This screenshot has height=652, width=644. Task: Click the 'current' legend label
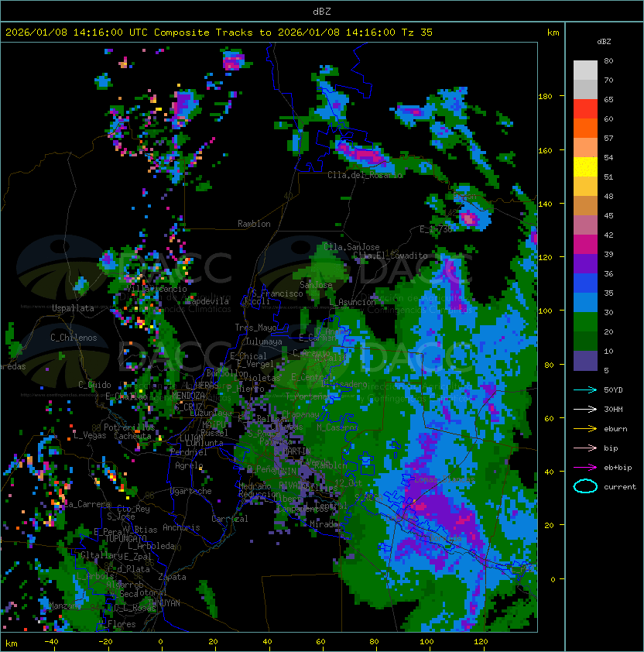(x=620, y=487)
